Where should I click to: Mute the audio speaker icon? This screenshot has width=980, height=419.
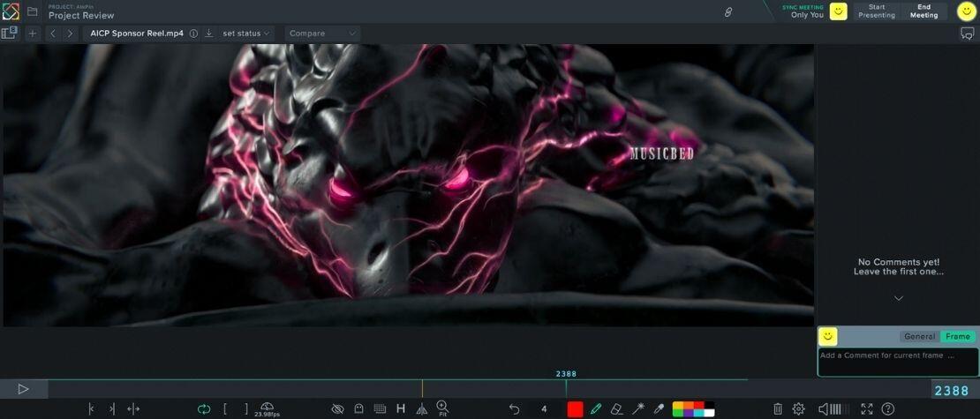(823, 409)
